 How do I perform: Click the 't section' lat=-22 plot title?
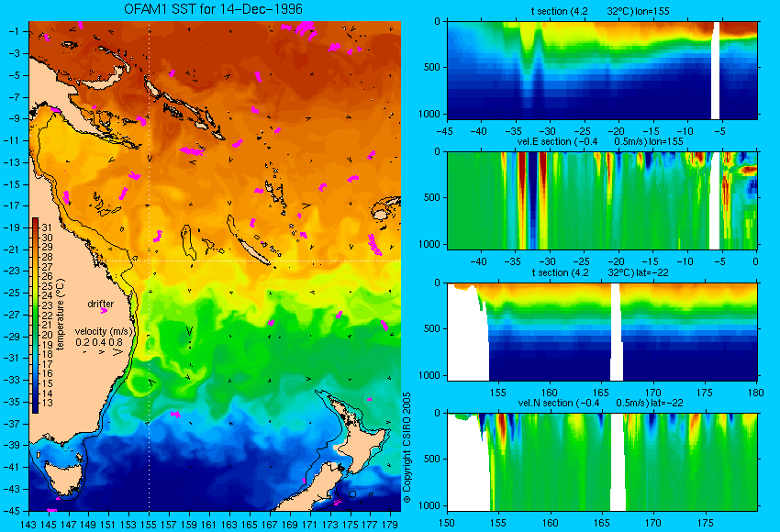600,272
